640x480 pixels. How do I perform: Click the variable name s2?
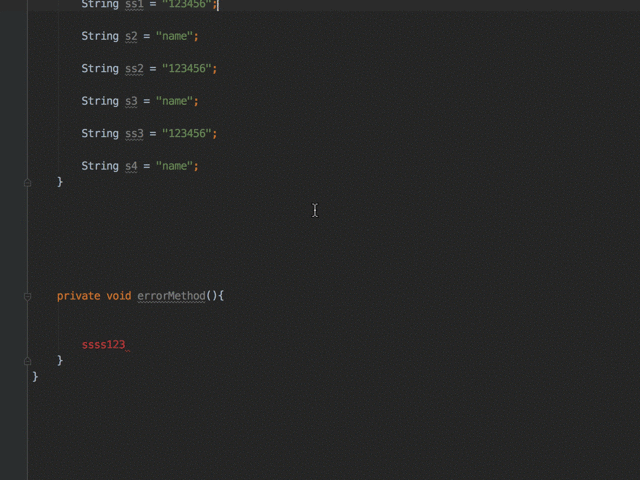[131, 36]
